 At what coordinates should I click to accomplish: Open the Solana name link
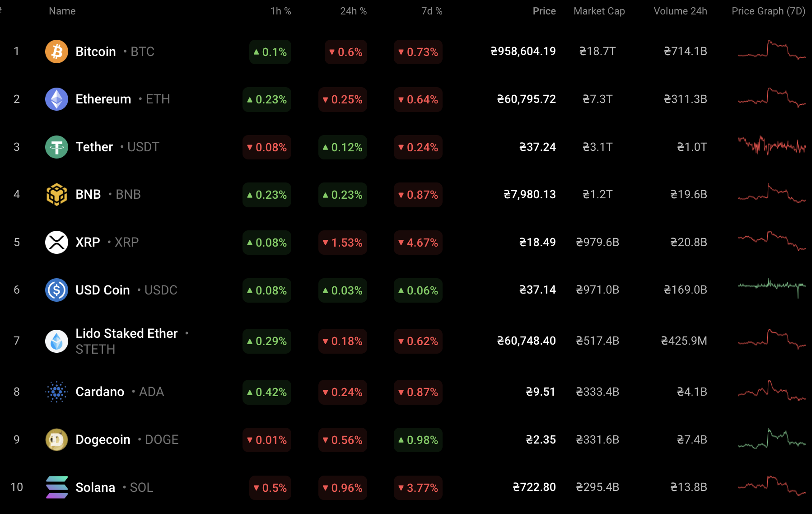tap(95, 487)
